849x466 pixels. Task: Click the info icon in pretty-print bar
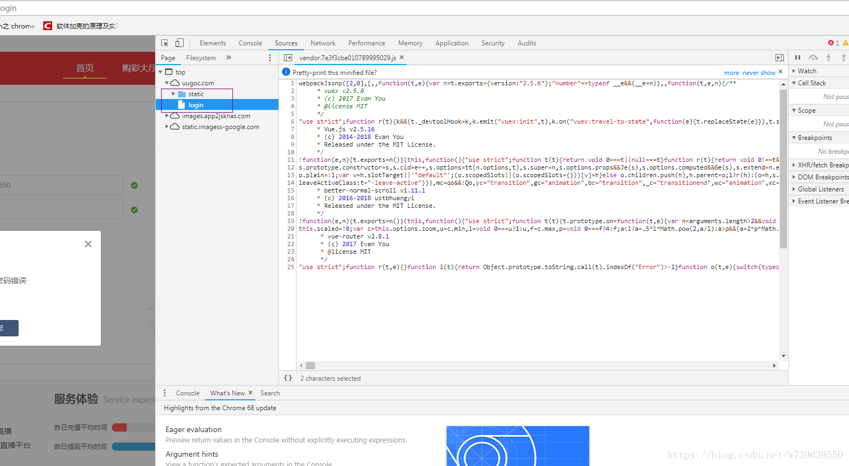(x=286, y=72)
